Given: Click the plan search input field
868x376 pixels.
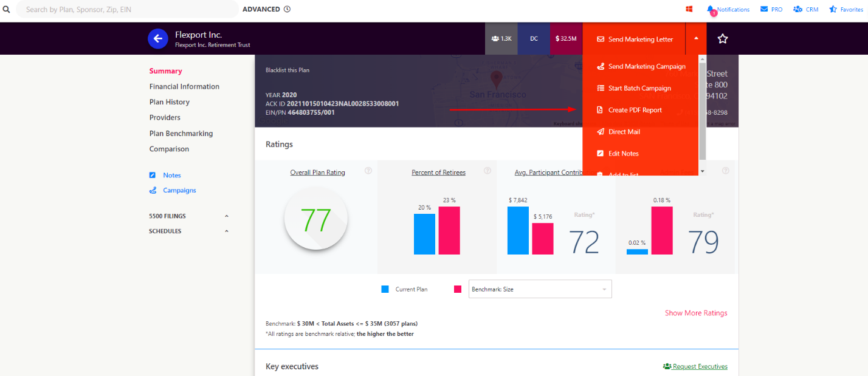Looking at the screenshot, I should (126, 9).
